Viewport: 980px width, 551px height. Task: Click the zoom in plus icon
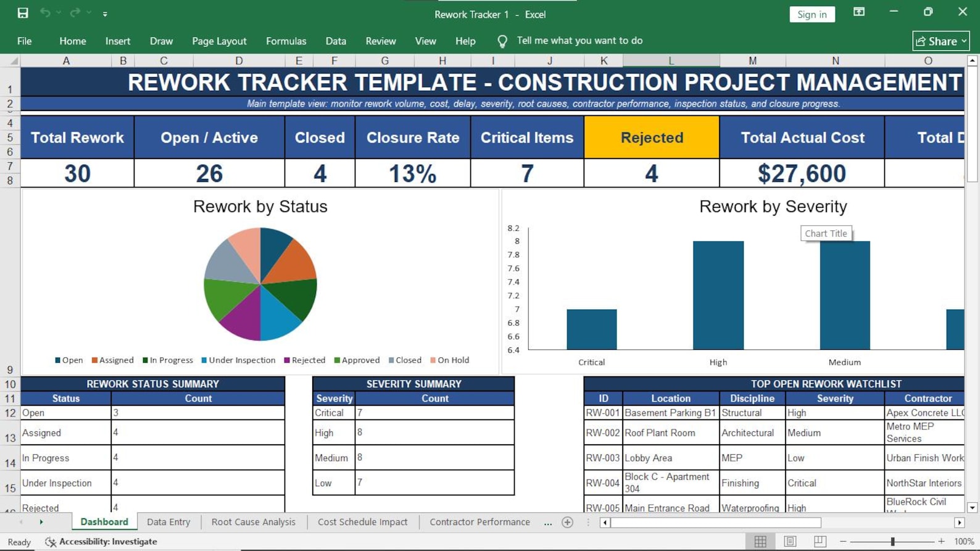tap(941, 541)
